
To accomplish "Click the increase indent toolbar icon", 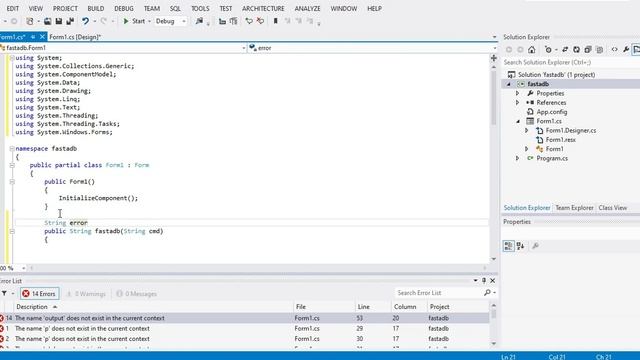I will tap(233, 21).
